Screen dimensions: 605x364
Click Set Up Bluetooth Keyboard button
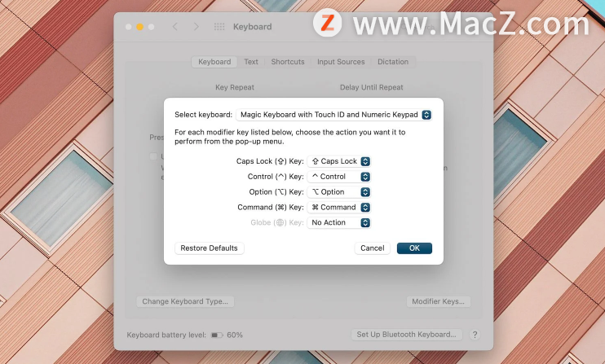406,335
